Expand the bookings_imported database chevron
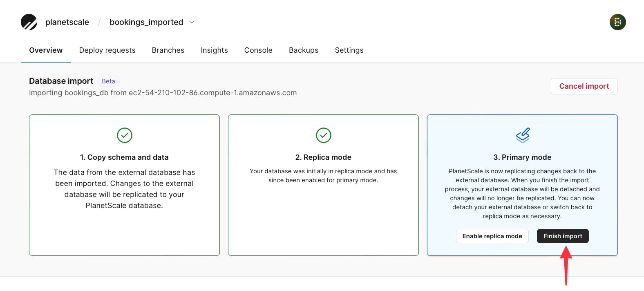 point(192,22)
